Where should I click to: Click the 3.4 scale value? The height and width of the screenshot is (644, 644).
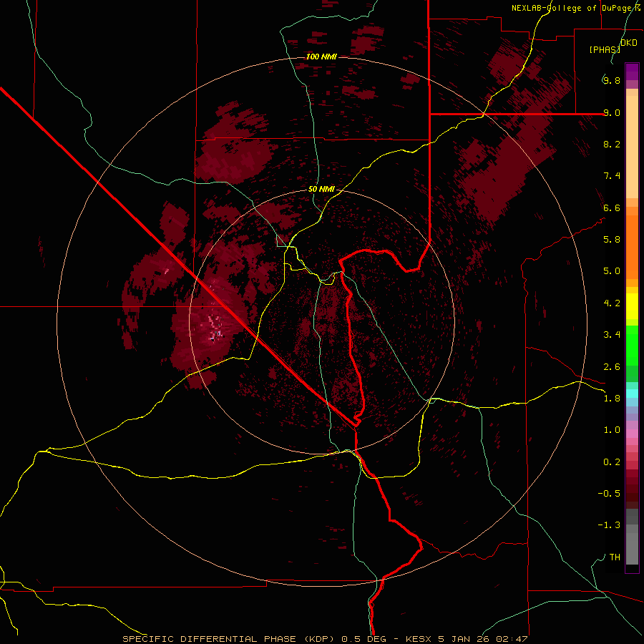612,335
